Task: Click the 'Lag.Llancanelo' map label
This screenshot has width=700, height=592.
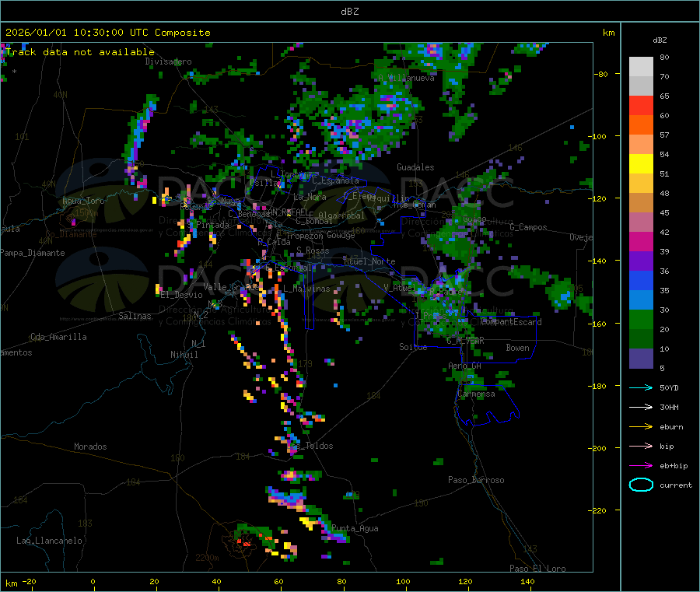Action: click(49, 541)
